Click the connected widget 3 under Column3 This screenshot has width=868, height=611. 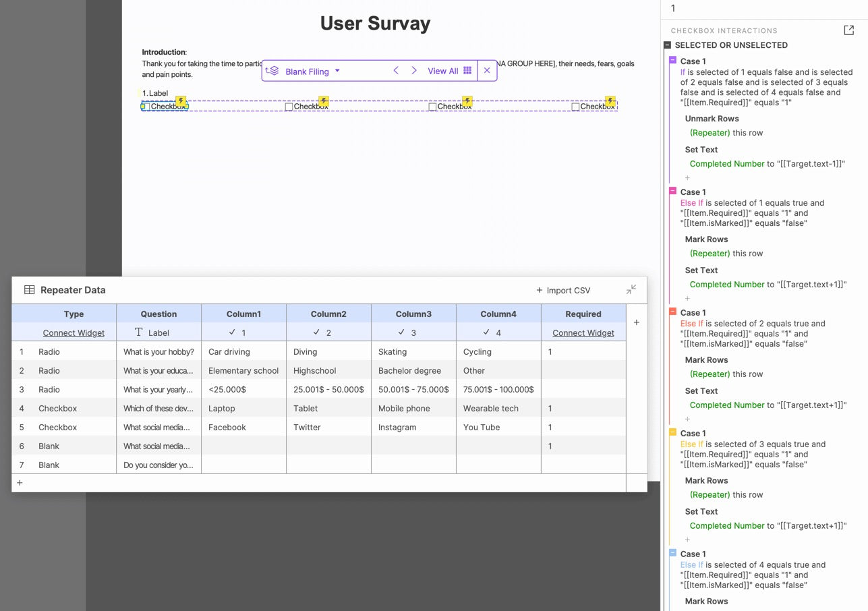tap(407, 332)
